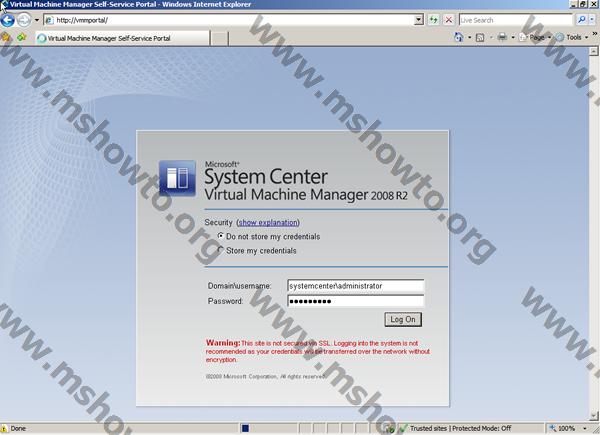Click the Done status text
Image resolution: width=600 pixels, height=435 pixels.
tap(18, 428)
